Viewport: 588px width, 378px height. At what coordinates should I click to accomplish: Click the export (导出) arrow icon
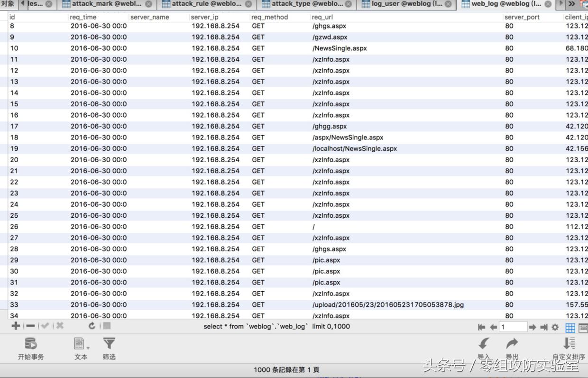tap(512, 344)
